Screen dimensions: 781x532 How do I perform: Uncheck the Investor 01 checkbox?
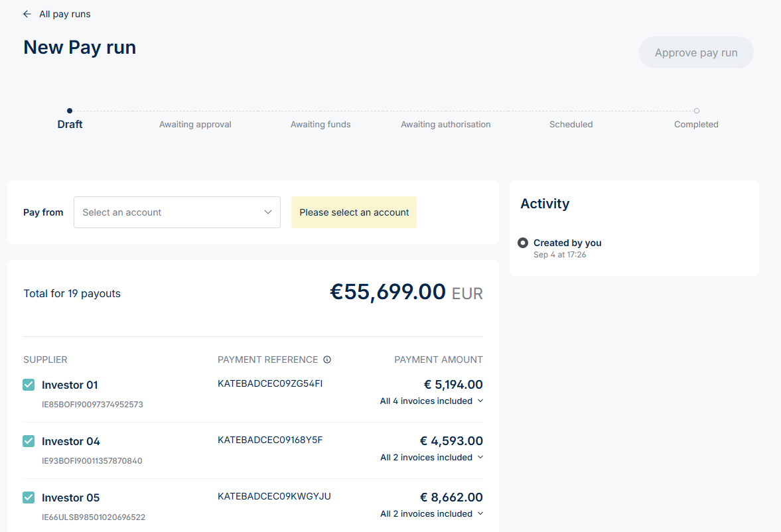click(29, 385)
